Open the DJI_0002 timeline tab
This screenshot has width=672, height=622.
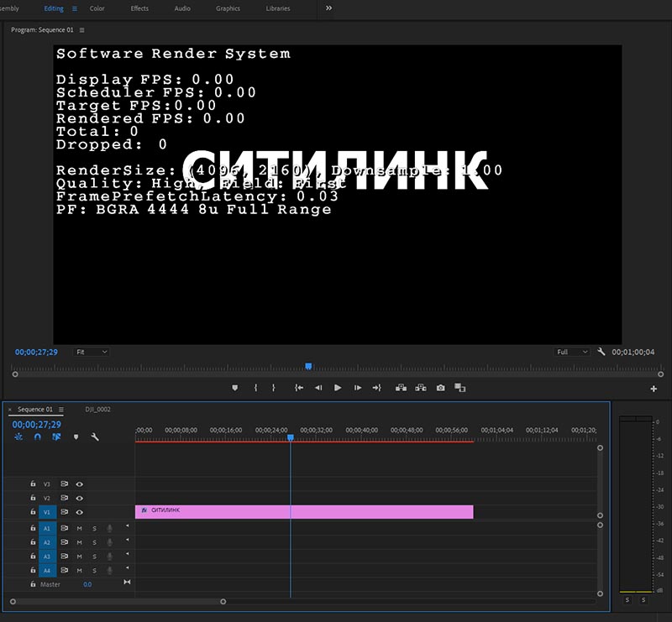(97, 409)
